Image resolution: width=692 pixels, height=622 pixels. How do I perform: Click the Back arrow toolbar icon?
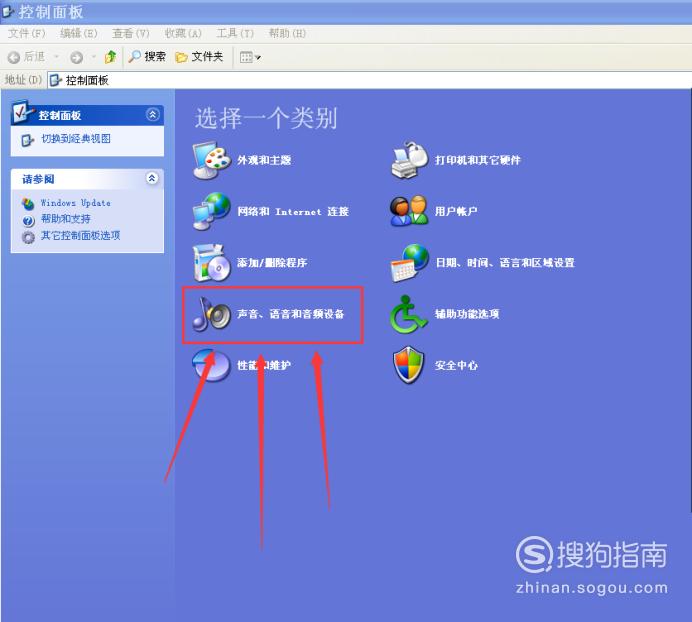click(14, 57)
